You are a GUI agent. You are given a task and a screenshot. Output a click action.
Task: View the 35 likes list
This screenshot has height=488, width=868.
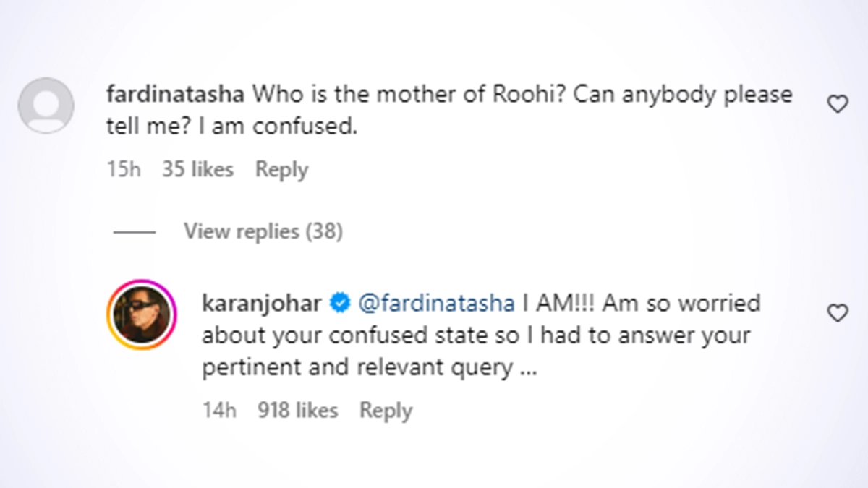point(197,170)
